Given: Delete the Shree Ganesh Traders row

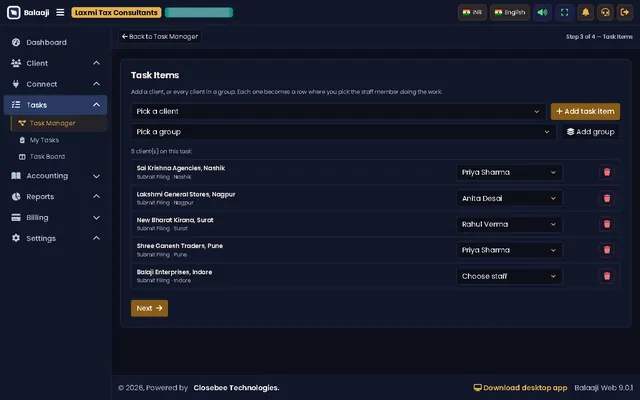Looking at the screenshot, I should 607,250.
